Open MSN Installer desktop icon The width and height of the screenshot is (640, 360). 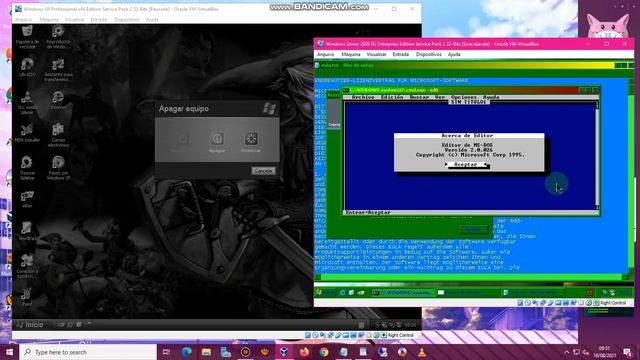click(x=27, y=133)
